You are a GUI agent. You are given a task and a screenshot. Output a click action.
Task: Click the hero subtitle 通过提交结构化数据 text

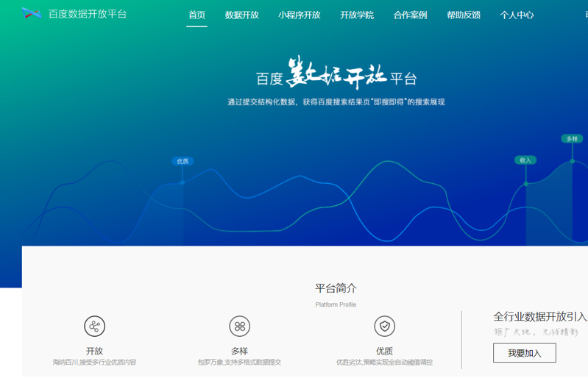tap(336, 102)
